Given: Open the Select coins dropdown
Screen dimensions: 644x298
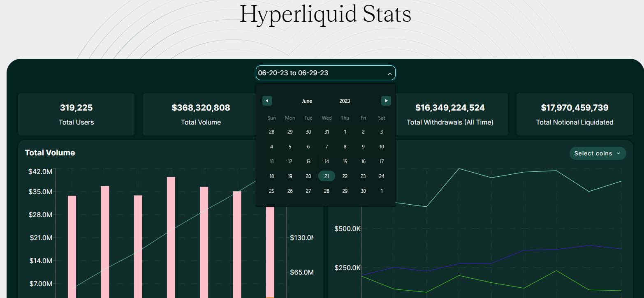Looking at the screenshot, I should (x=598, y=153).
